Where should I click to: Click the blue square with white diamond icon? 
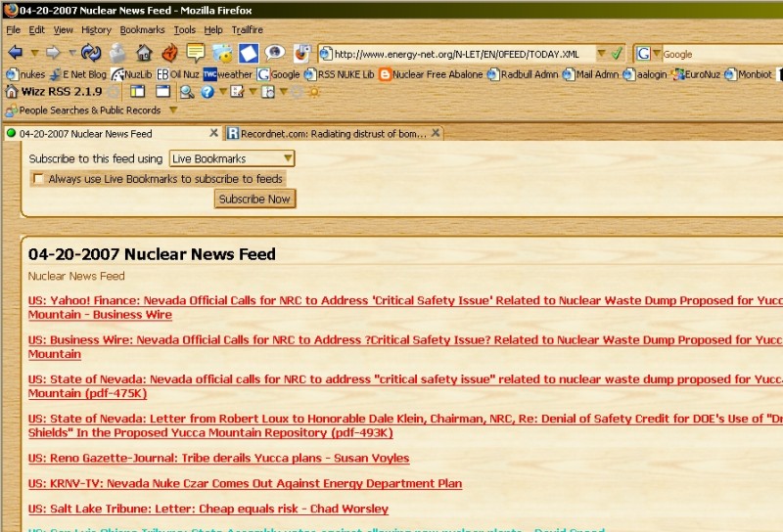[249, 53]
